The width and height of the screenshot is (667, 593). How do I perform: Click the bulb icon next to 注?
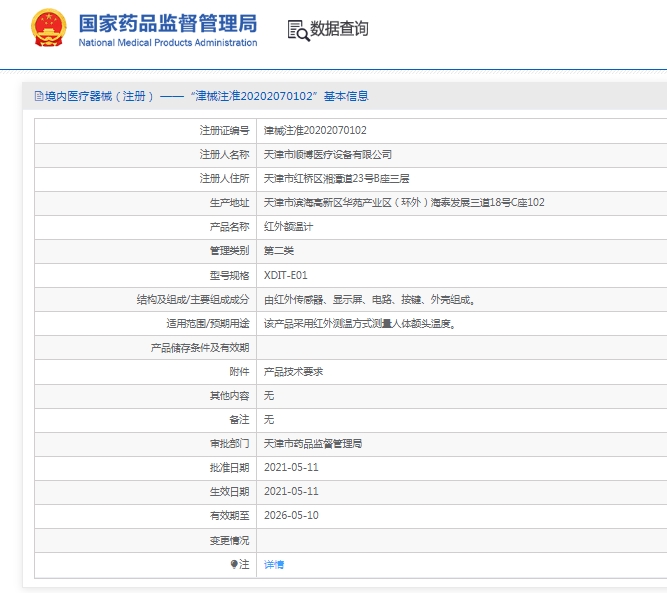(x=234, y=564)
